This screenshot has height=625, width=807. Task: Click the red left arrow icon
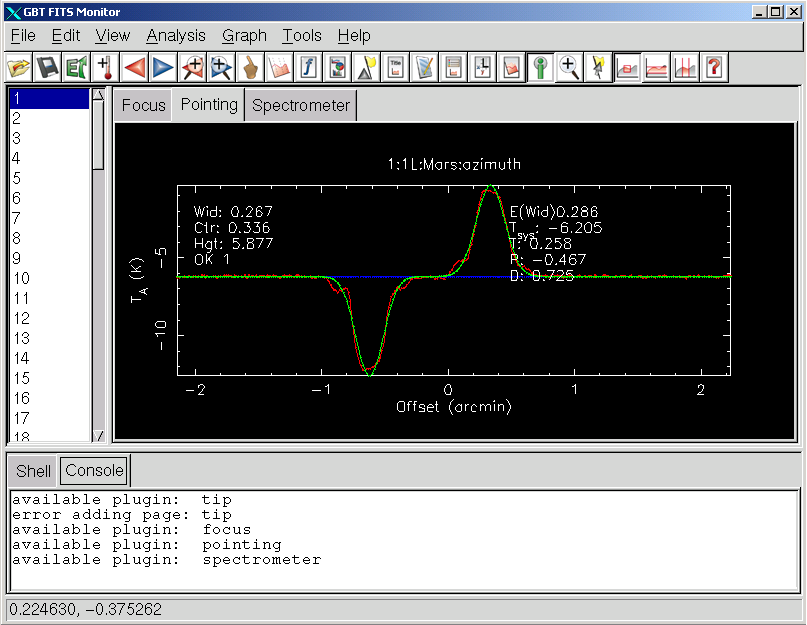point(135,68)
